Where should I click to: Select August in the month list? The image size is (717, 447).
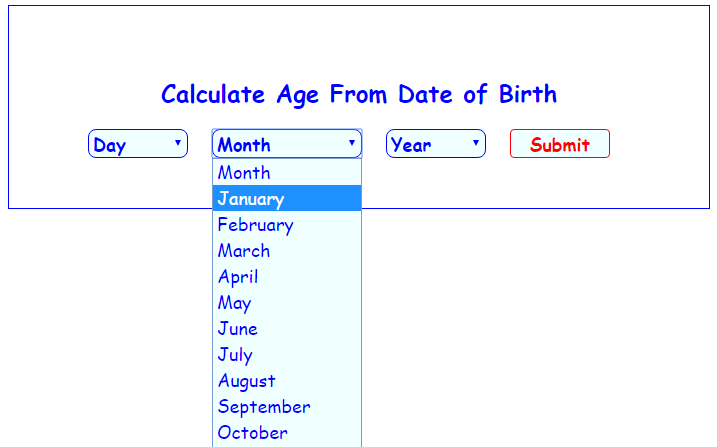tap(287, 380)
